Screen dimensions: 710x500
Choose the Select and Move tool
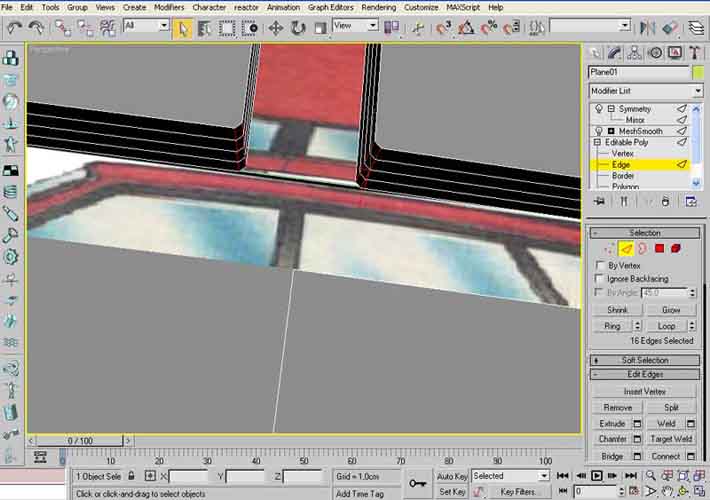pyautogui.click(x=276, y=27)
